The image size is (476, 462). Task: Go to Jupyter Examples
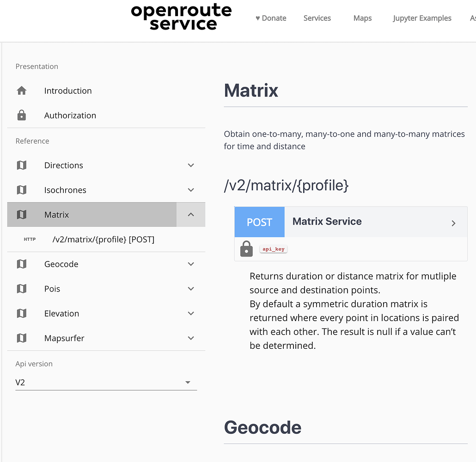click(x=421, y=18)
